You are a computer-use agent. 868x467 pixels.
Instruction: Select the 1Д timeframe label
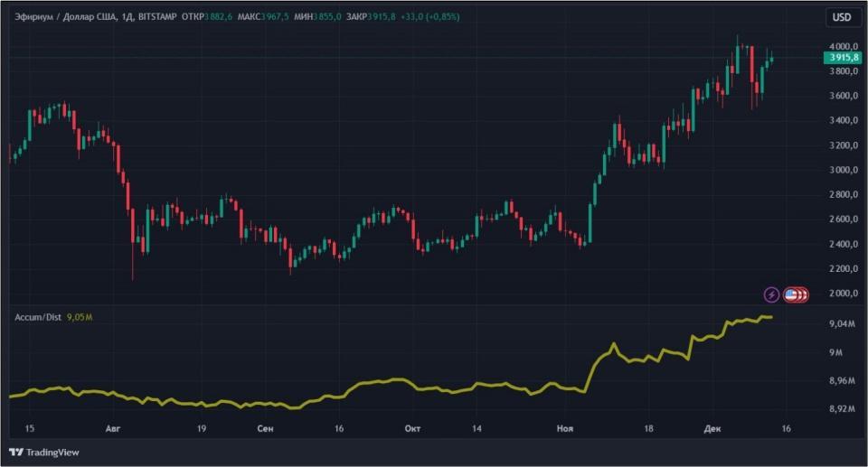tap(127, 16)
